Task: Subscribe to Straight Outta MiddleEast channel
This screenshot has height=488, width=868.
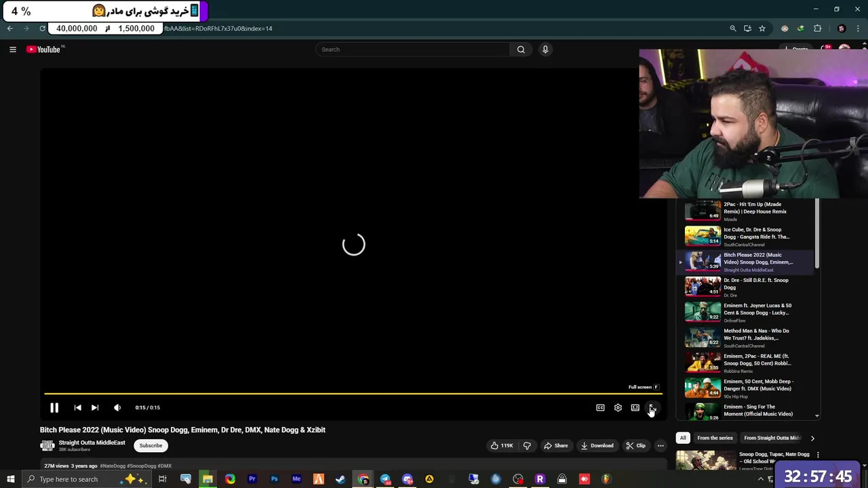Action: click(x=151, y=445)
